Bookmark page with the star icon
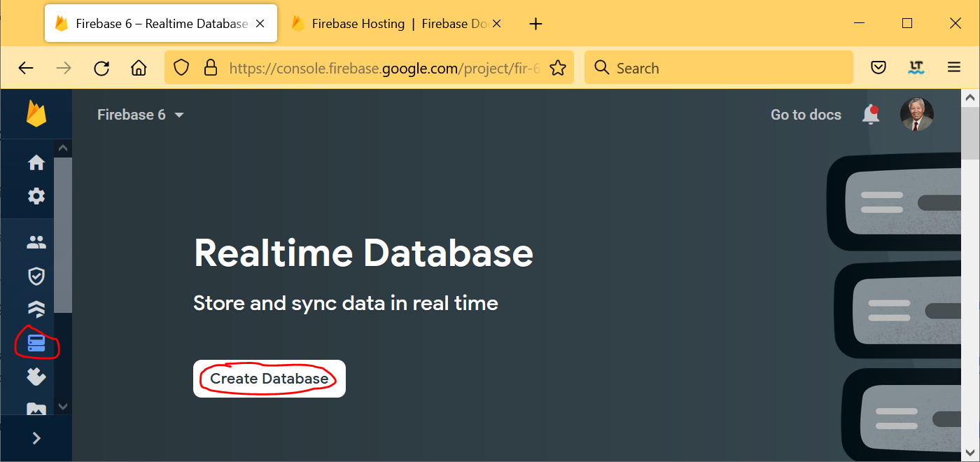This screenshot has height=462, width=980. tap(557, 68)
